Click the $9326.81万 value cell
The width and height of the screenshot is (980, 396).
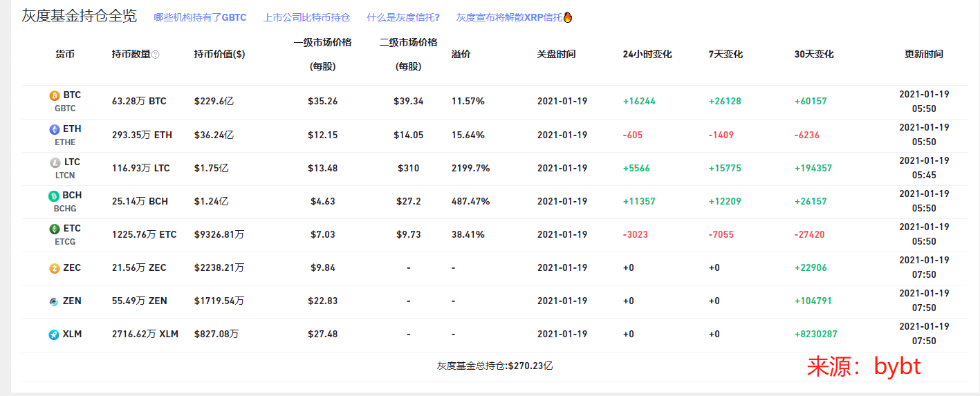219,234
